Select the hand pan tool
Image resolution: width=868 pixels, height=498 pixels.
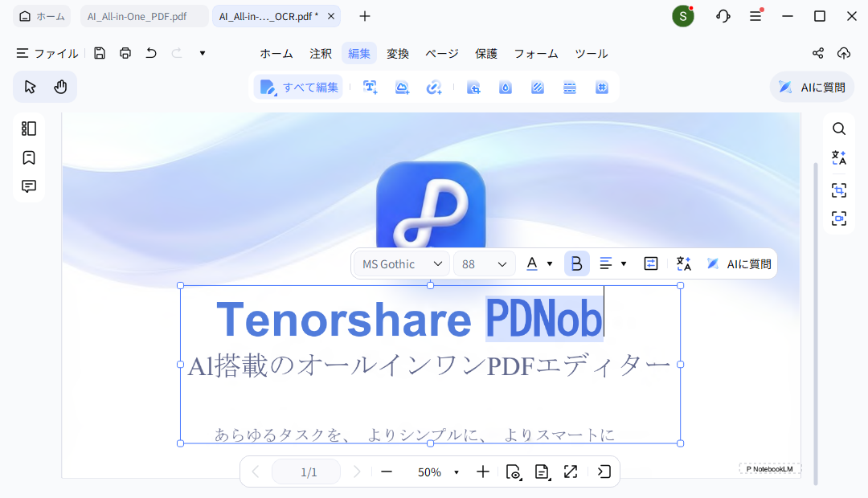click(60, 87)
